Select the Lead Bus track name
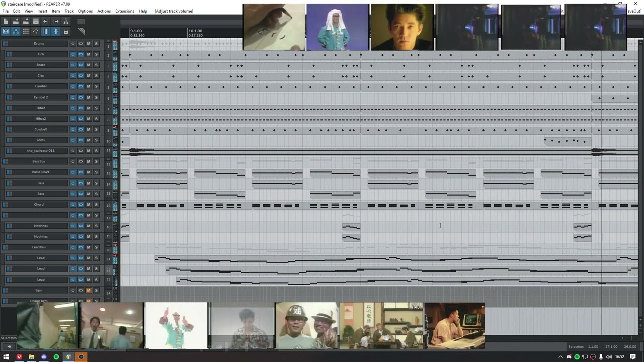This screenshot has height=362, width=644. tap(39, 247)
